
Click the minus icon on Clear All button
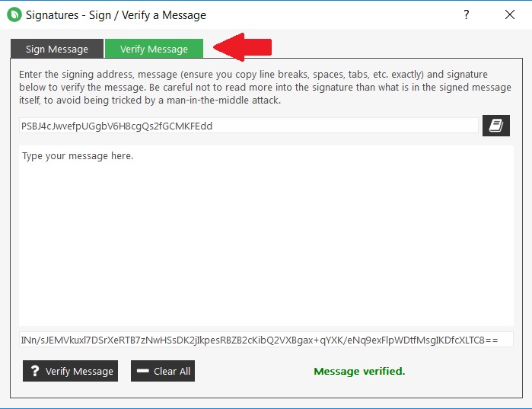tap(142, 372)
